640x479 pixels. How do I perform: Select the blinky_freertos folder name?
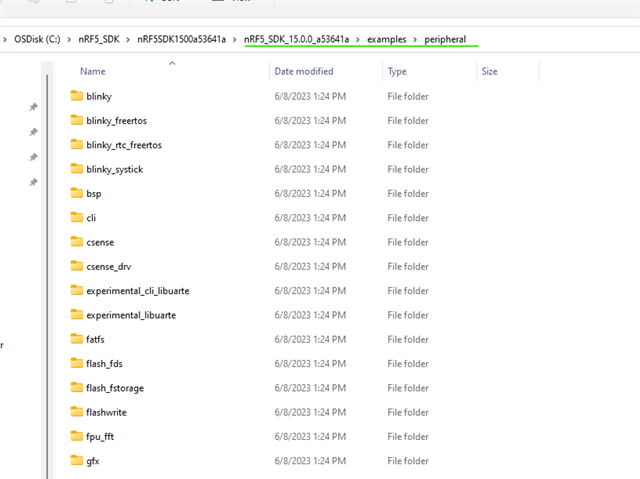[116, 120]
